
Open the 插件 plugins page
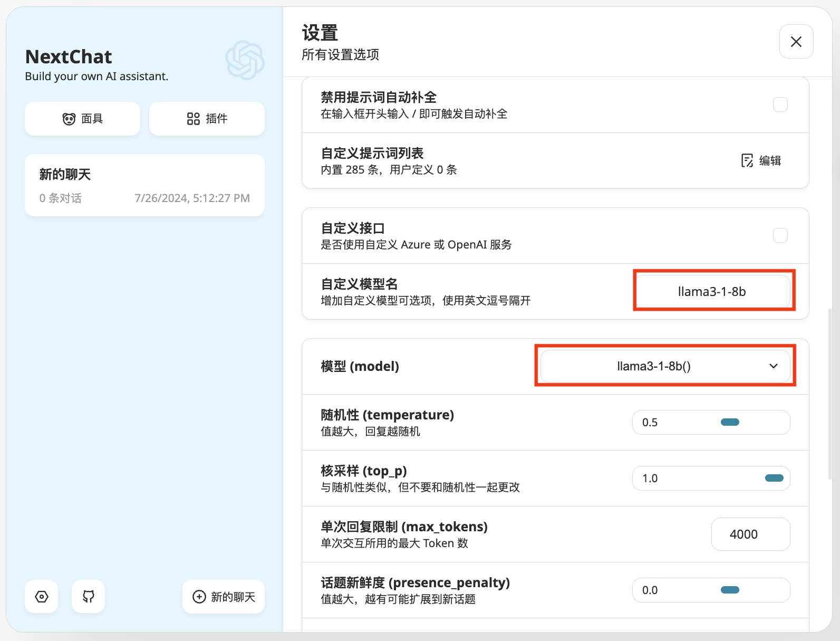click(207, 119)
